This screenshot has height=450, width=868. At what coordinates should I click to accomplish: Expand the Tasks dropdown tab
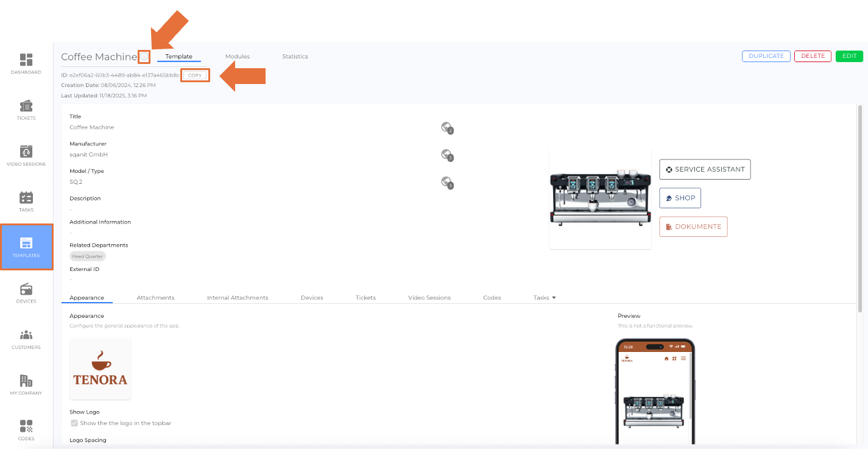[545, 298]
